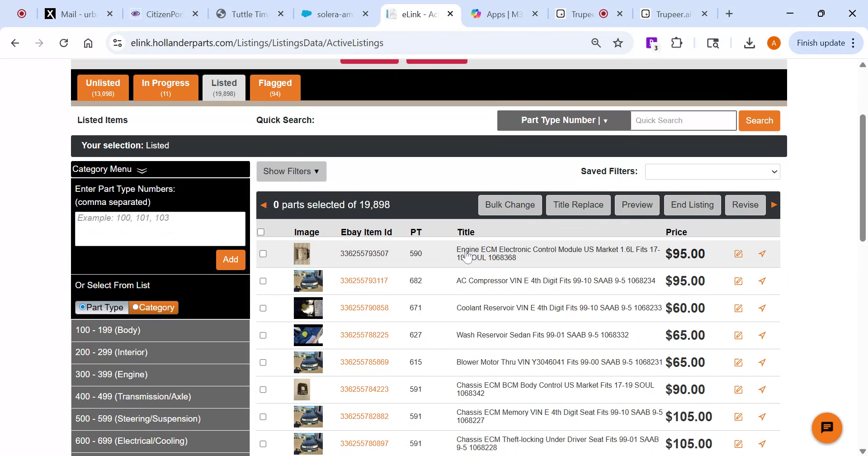The image size is (868, 456).
Task: Select the Category radio button
Action: 136,307
